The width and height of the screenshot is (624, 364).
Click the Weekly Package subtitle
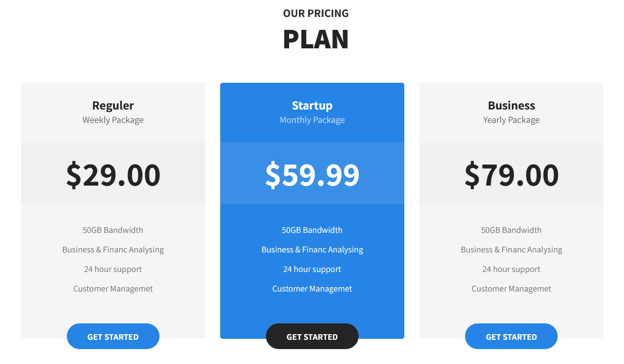(x=113, y=120)
